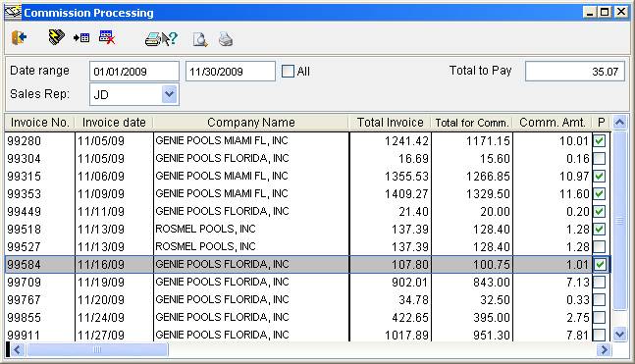Check the P box for invoice 99527
Screen dimensions: 635x364
[x=600, y=246]
